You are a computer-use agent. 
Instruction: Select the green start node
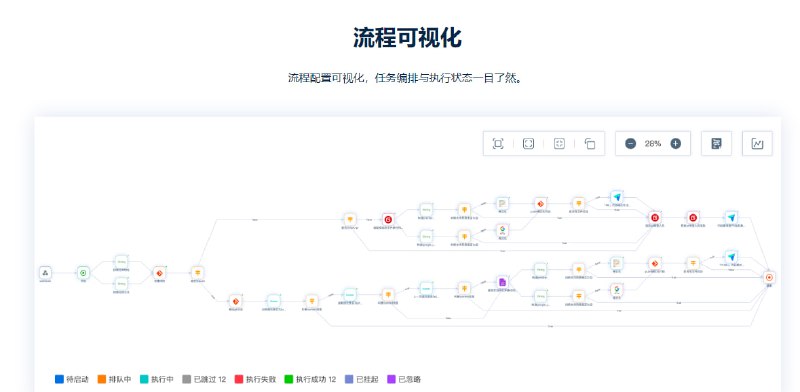pos(83,273)
